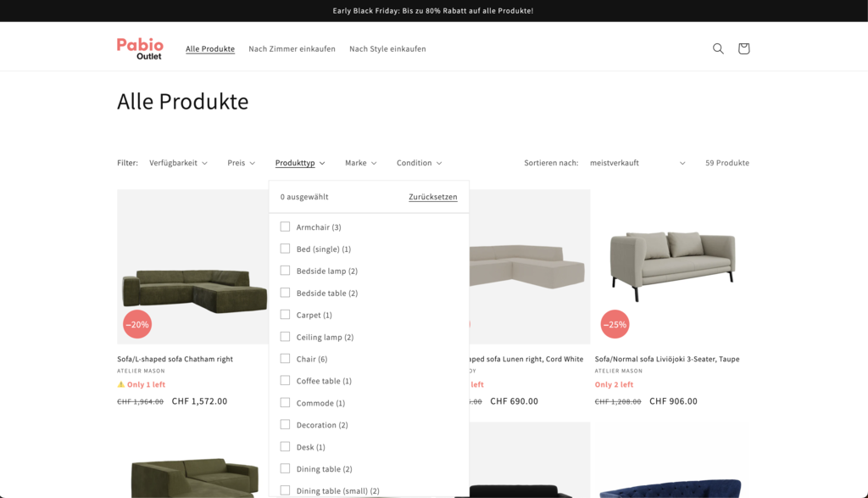Tick the Dining table (2) checkbox
This screenshot has width=868, height=498.
285,468
